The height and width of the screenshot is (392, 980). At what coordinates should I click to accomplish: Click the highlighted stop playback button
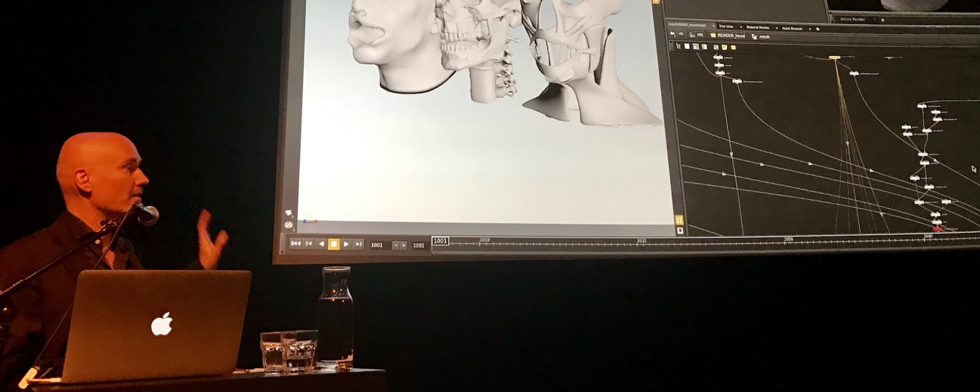coord(334,244)
